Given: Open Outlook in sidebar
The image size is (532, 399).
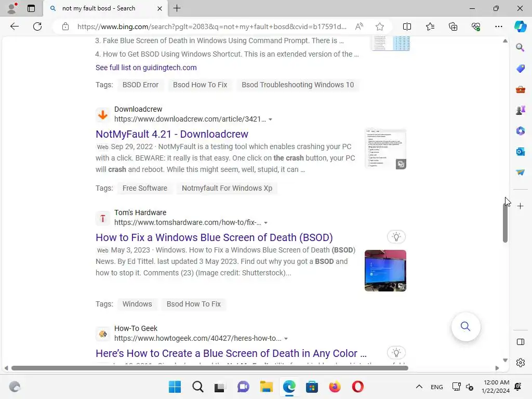Looking at the screenshot, I should tap(520, 151).
